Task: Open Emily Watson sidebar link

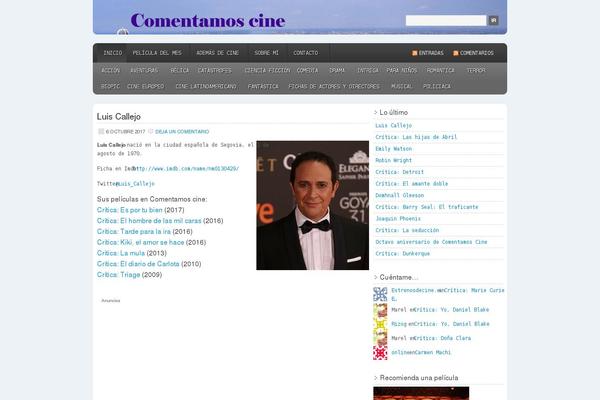Action: pyautogui.click(x=393, y=149)
